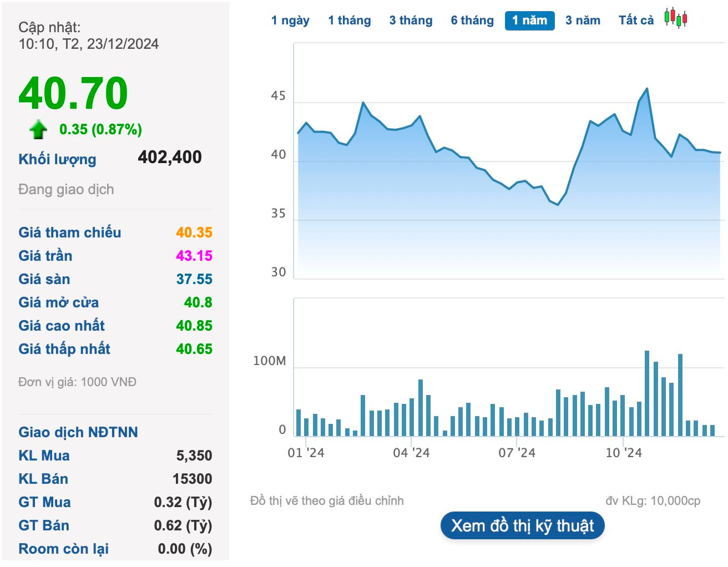Click the Giá tham chiếu label
This screenshot has height=567, width=728.
point(70,232)
